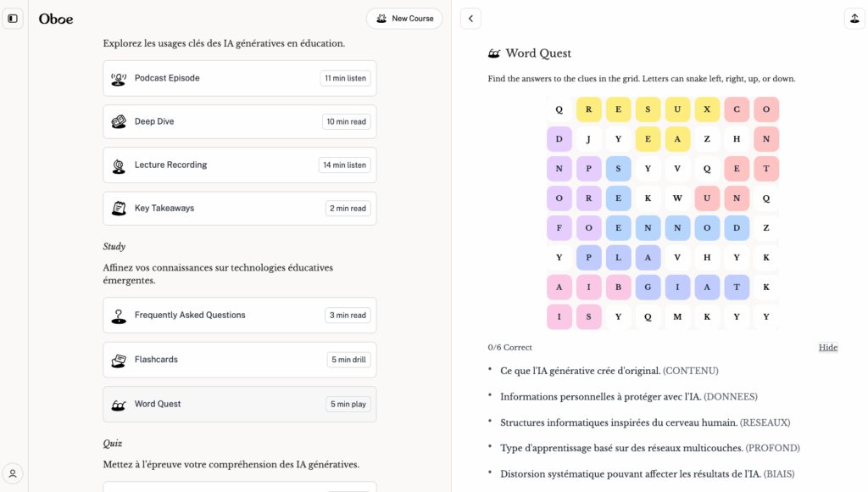
Task: Click the Frequently Asked Questions icon
Action: (x=119, y=316)
